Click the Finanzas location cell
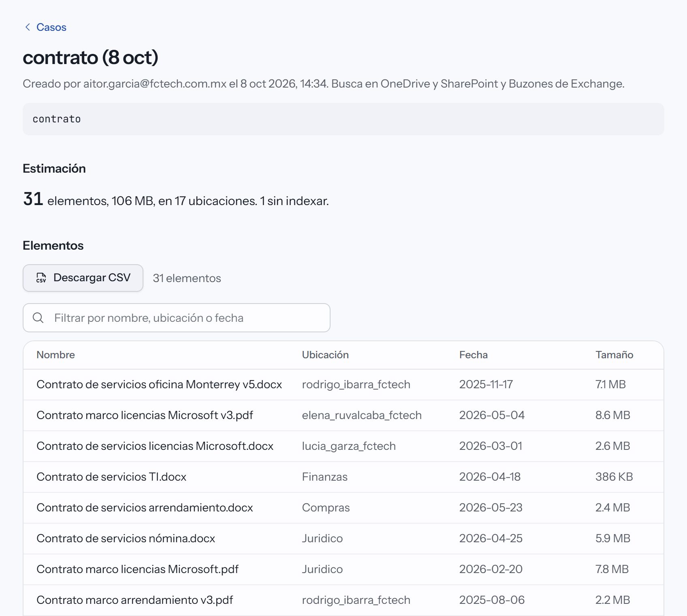687x616 pixels. coord(324,477)
